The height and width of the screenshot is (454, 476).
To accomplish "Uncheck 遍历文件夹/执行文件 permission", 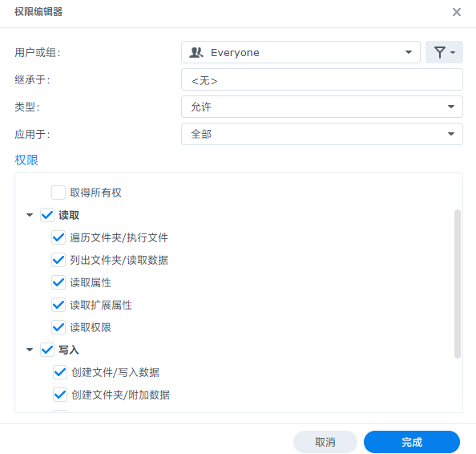I will tap(58, 237).
